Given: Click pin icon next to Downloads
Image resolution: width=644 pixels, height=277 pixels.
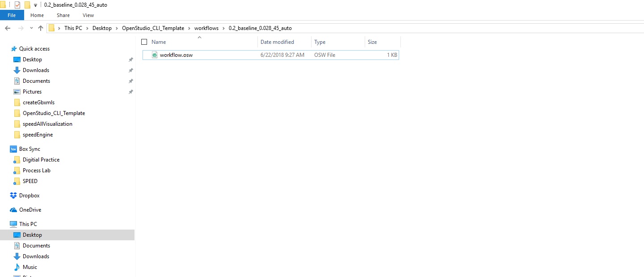Looking at the screenshot, I should (130, 70).
